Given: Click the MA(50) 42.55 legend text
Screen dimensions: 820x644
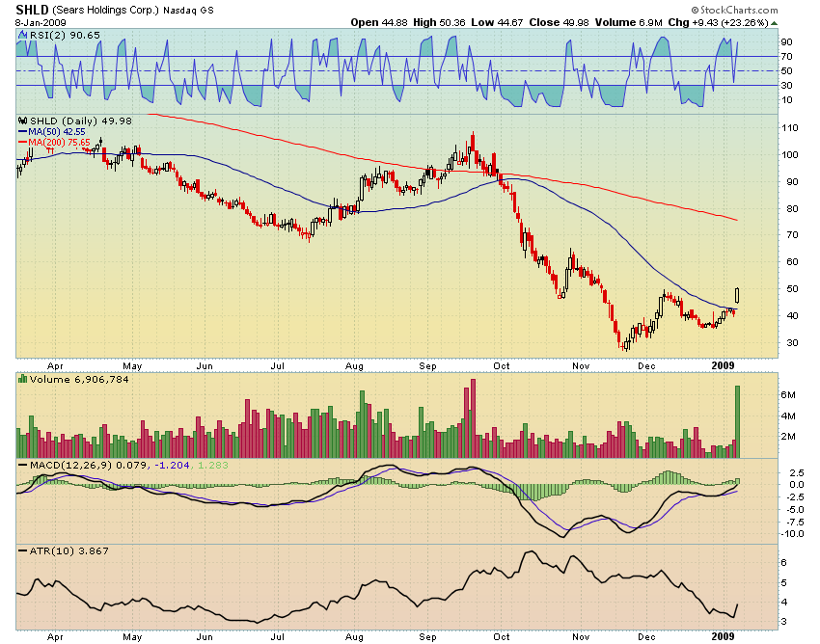Looking at the screenshot, I should click(57, 132).
